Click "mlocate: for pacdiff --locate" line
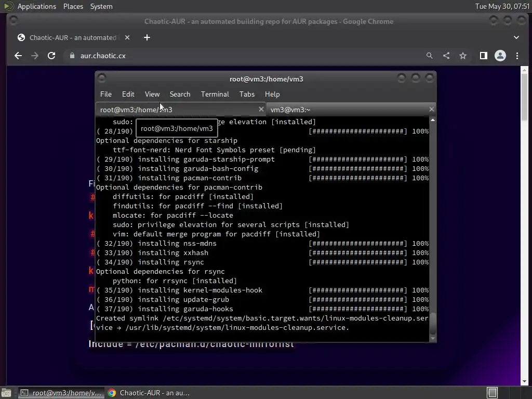Screen dimensions: 532x399 173,216
